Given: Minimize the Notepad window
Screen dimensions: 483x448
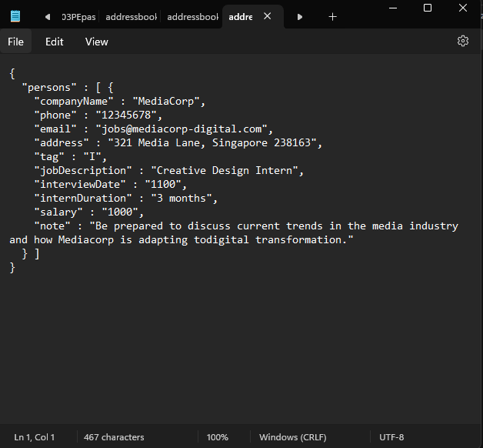Looking at the screenshot, I should coord(393,8).
